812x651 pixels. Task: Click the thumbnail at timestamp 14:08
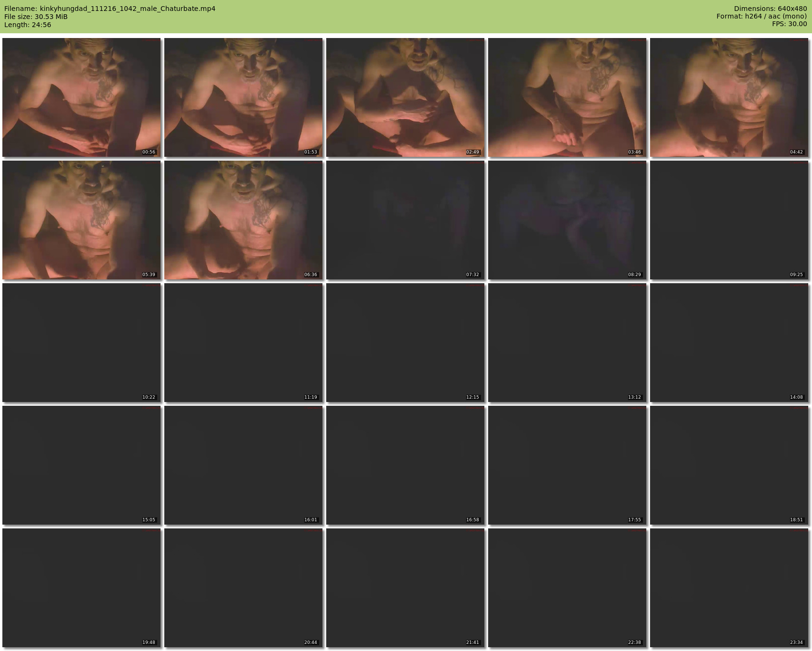point(729,343)
